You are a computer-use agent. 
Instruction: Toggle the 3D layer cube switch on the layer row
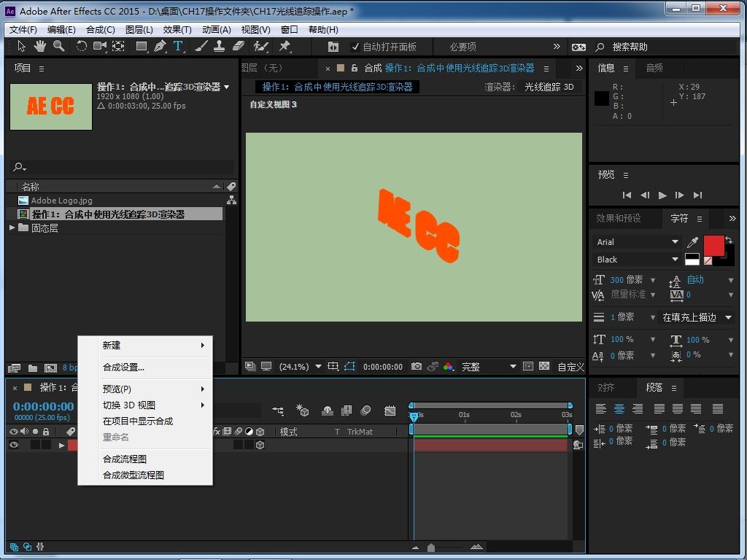(x=260, y=445)
